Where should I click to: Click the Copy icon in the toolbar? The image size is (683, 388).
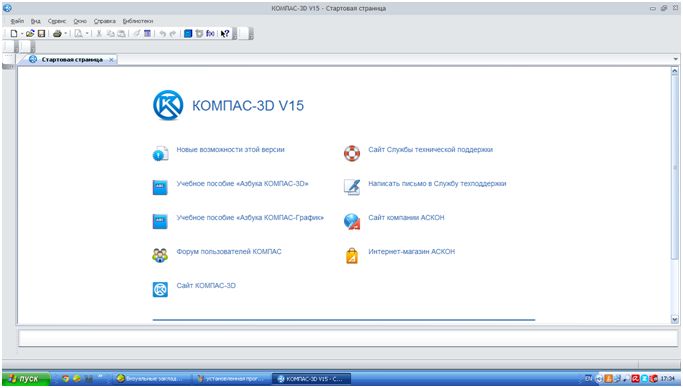pyautogui.click(x=111, y=34)
